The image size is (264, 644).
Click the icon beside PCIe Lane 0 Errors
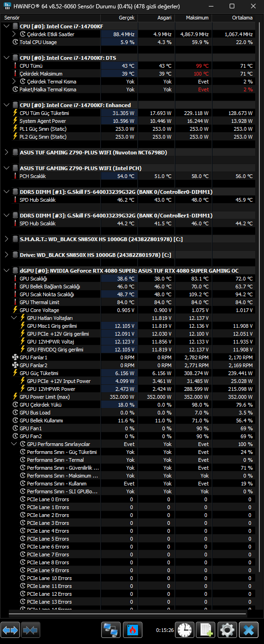click(x=23, y=499)
